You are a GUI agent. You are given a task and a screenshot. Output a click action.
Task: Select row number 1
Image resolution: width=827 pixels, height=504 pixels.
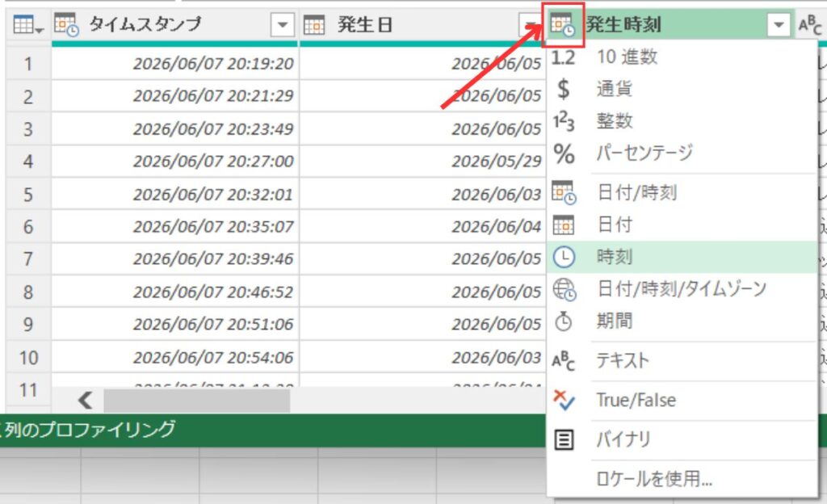pyautogui.click(x=28, y=64)
